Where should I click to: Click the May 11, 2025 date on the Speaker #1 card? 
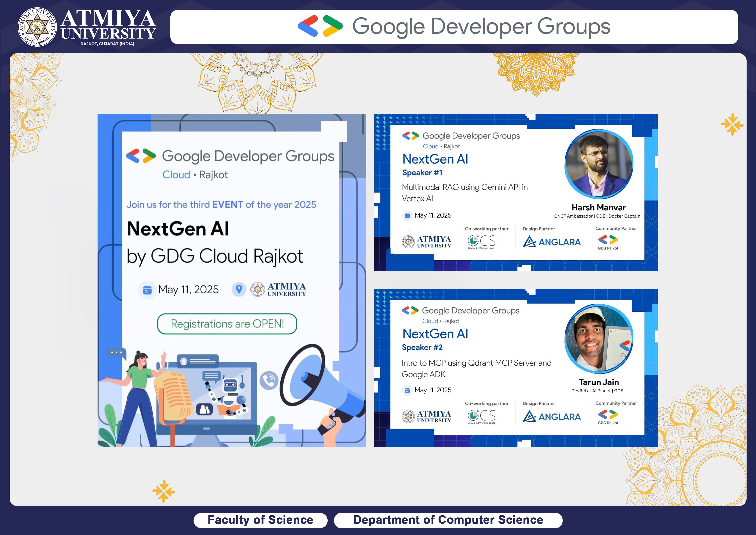[x=433, y=215]
